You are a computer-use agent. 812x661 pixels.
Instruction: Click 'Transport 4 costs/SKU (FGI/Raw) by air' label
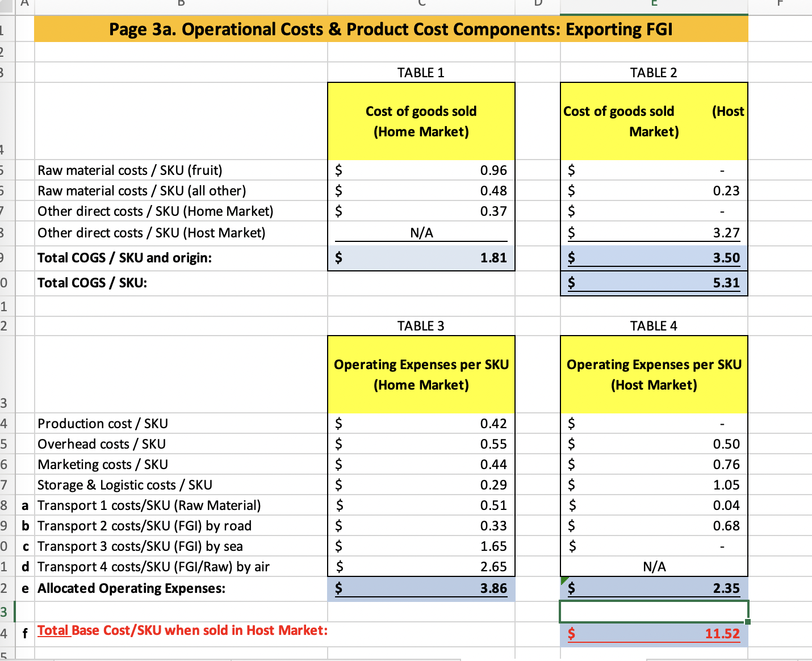coord(154,567)
